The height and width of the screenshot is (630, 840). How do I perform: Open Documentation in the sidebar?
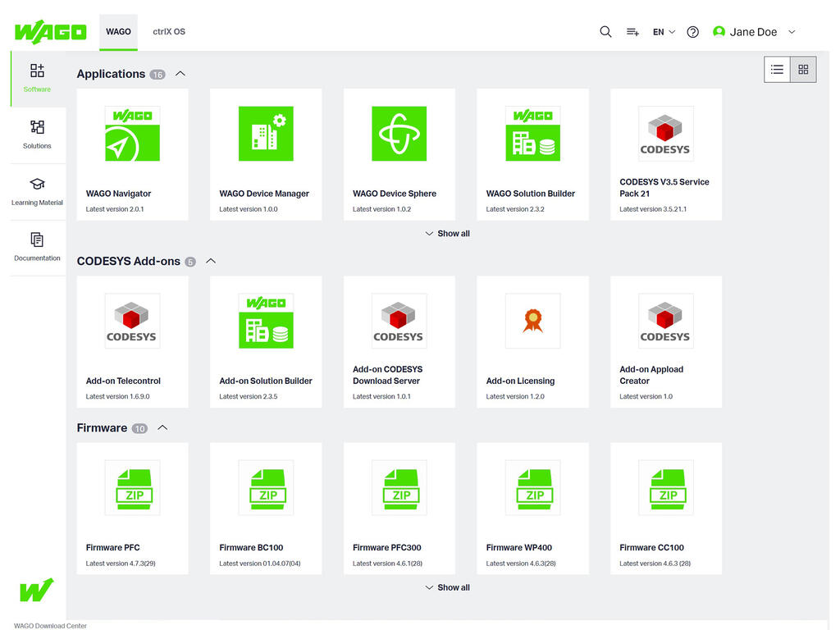click(x=37, y=248)
